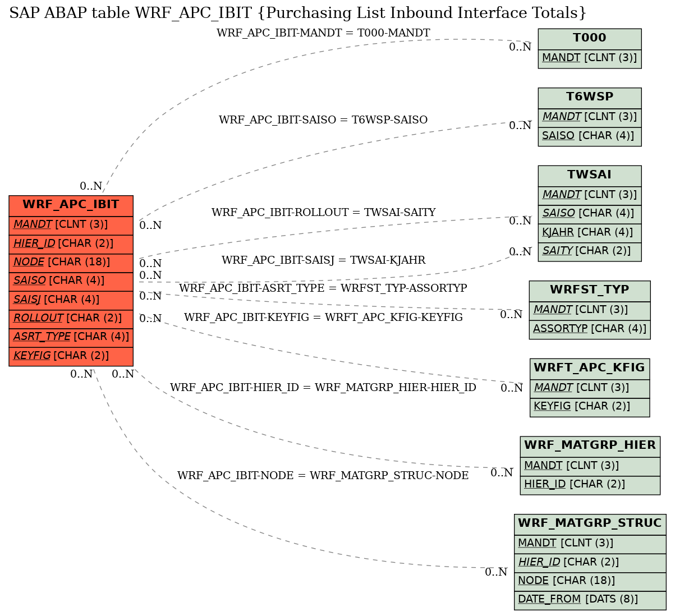Select MANDT field in WRFT_APC_KFIG table

590,388
